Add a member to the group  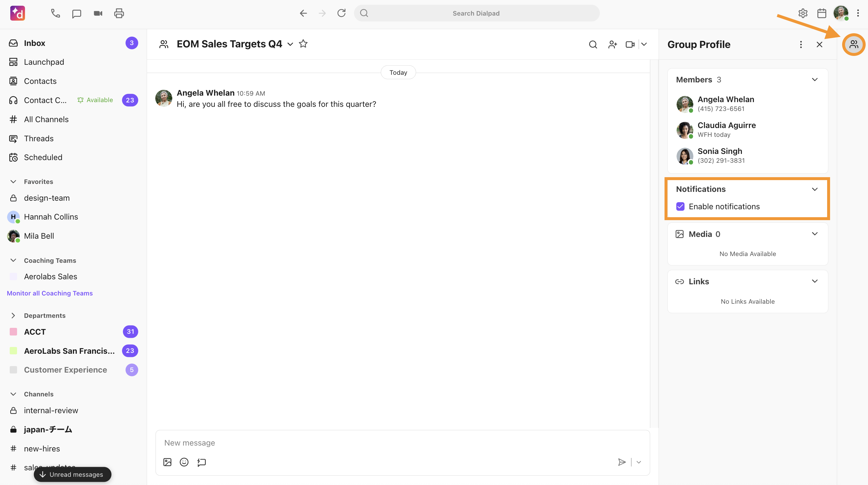pos(612,44)
